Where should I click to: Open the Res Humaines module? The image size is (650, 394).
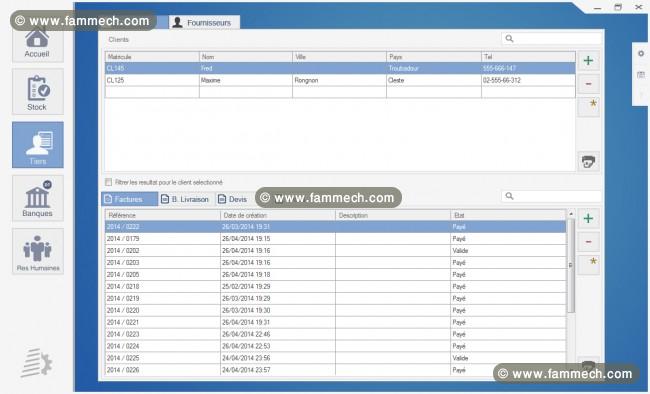coord(38,251)
